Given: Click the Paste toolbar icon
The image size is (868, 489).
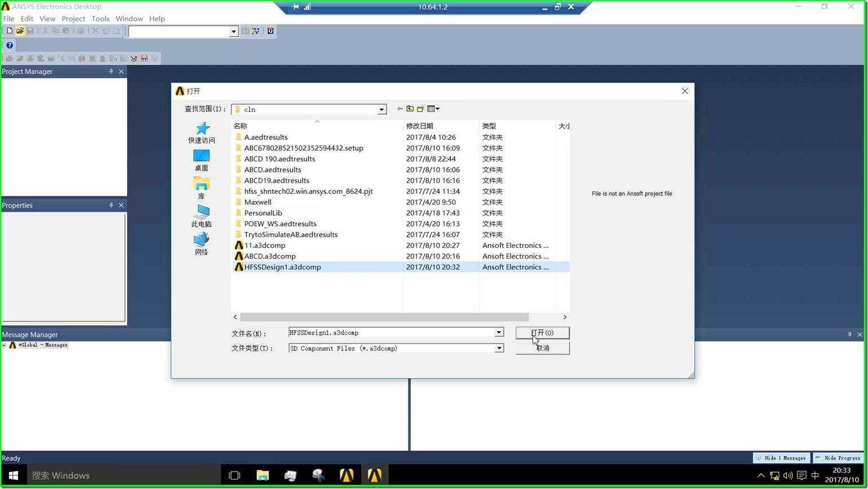Looking at the screenshot, I should pyautogui.click(x=65, y=31).
